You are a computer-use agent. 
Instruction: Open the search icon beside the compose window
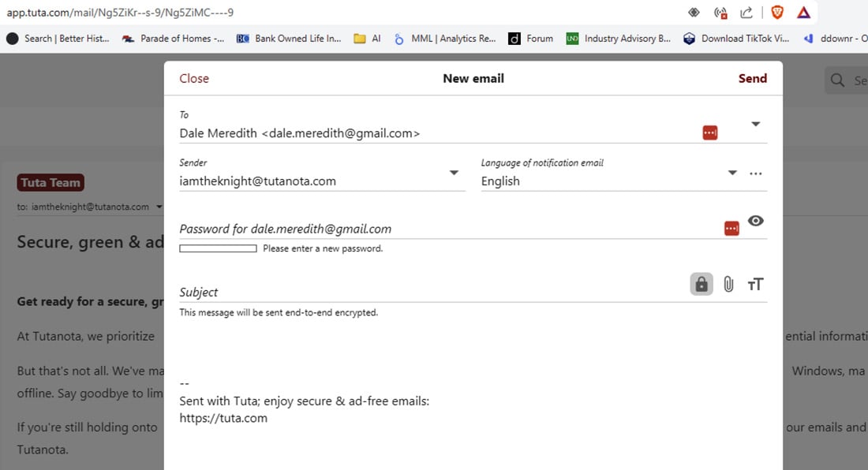pos(836,80)
